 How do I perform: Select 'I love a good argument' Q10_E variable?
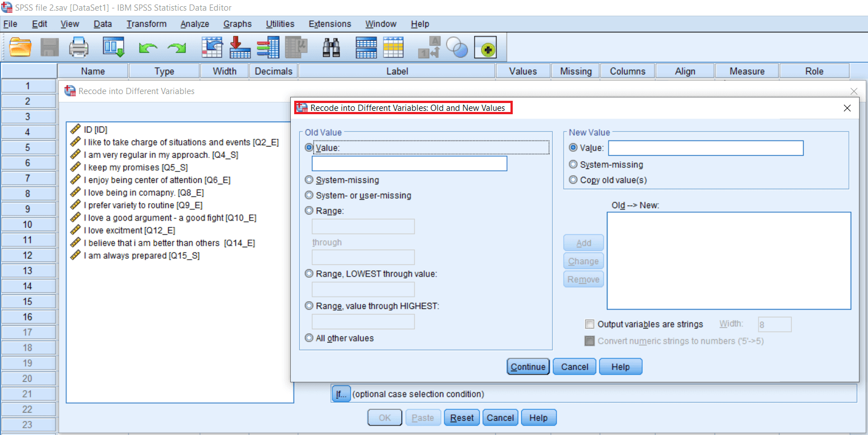pyautogui.click(x=170, y=218)
